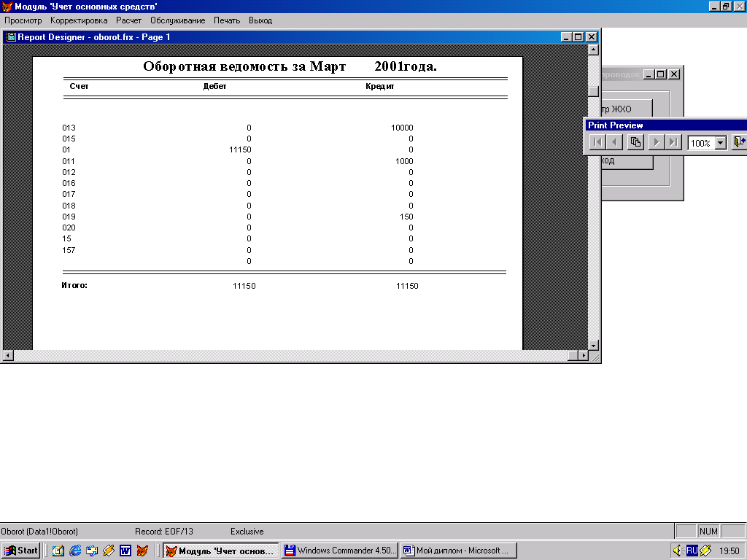Click the report title Оборотная ведомость за Март
Screen dimensions: 747x560
coord(244,66)
